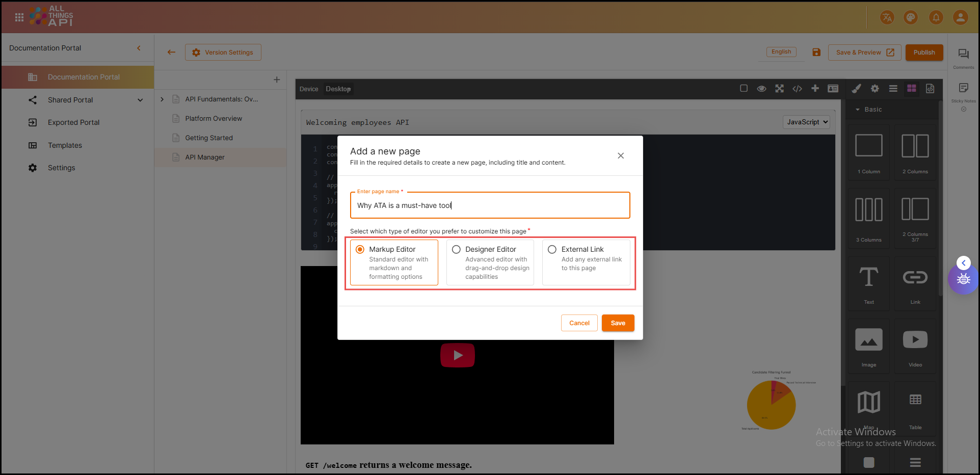Click the translate language icon in header
Screen dimensions: 980x475
887,18
